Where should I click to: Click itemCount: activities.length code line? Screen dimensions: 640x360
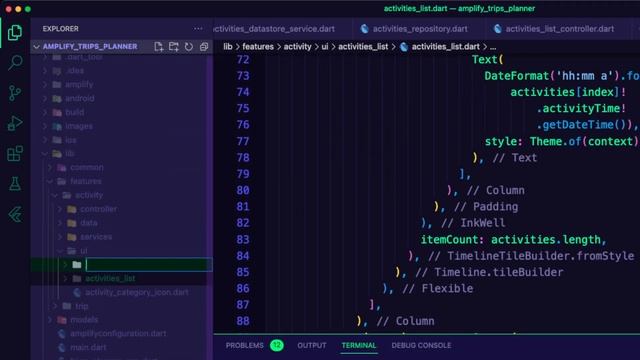pos(513,240)
